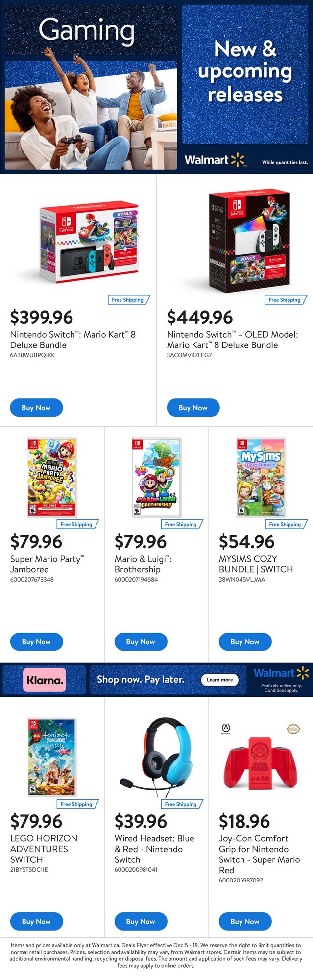Open the Super Mario Party Jamboree box art
Image resolution: width=313 pixels, height=980 pixels.
(x=52, y=478)
